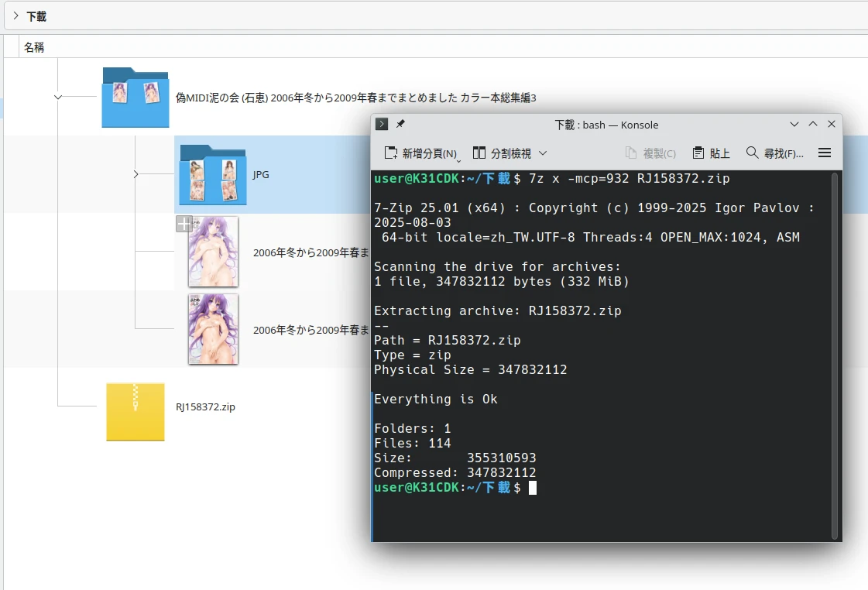Click the Konsole window title text
Screen dimensions: 868x590
[x=607, y=125]
